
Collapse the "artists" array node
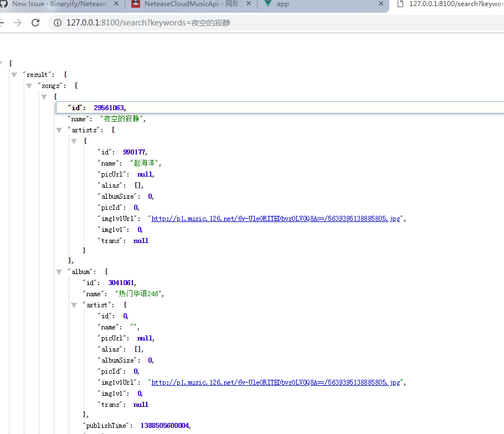point(59,130)
